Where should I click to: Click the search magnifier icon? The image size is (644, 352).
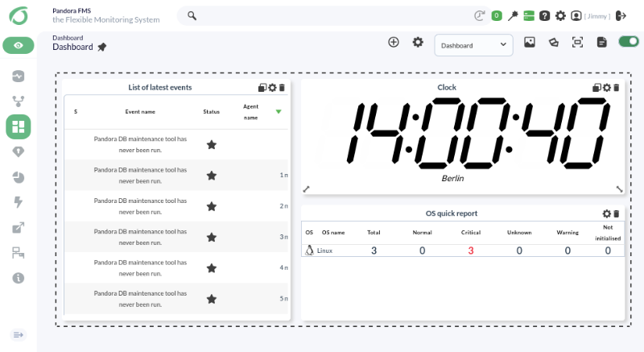tap(192, 15)
